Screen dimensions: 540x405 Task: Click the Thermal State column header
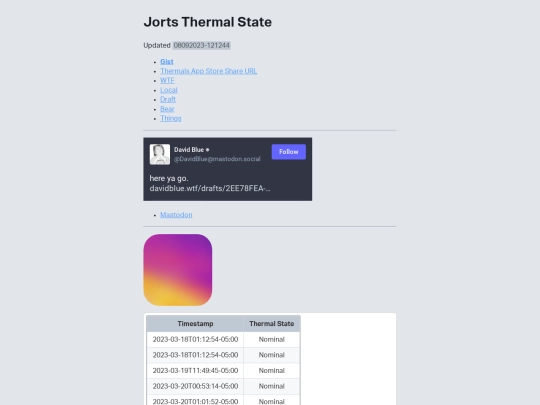tap(272, 324)
